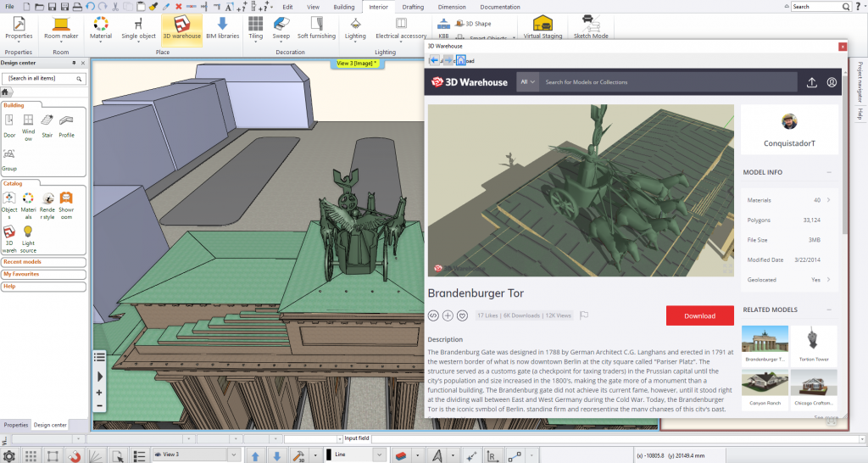
Task: Switch to Properties panel tab at bottom
Action: (x=16, y=425)
